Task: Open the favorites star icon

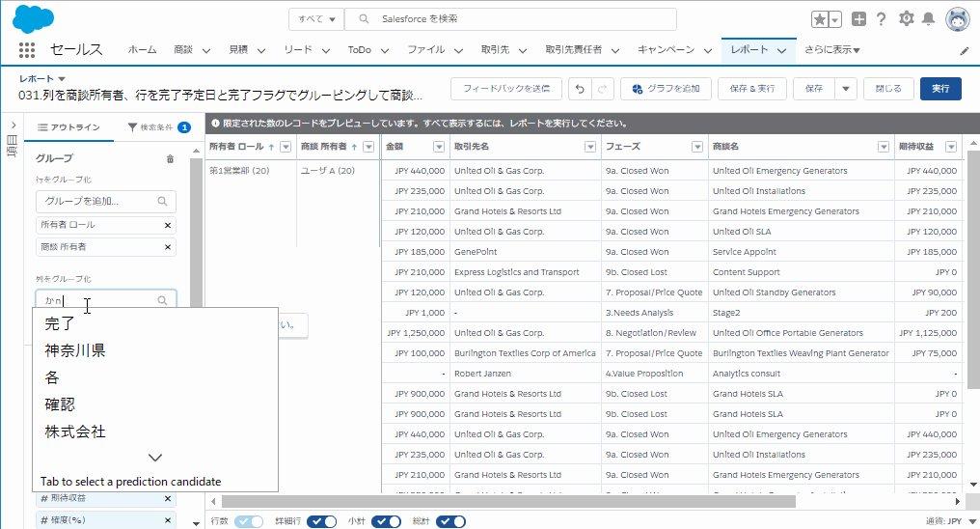Action: point(819,19)
